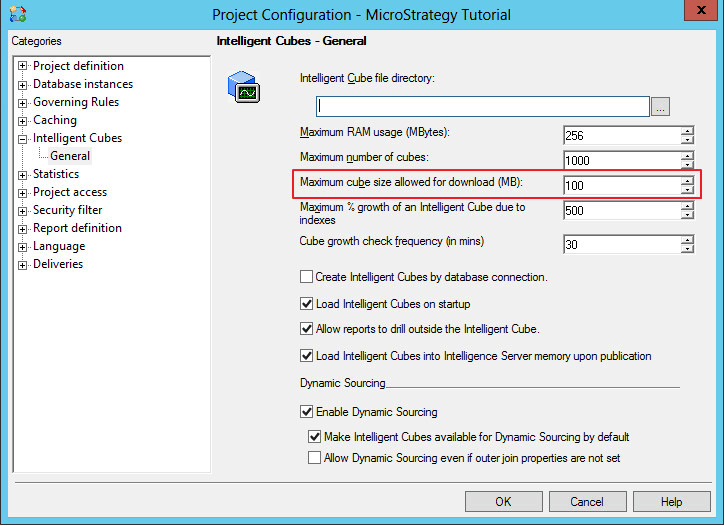This screenshot has height=526, width=725.
Task: Select Governing Rules in Categories tree
Action: click(x=76, y=102)
